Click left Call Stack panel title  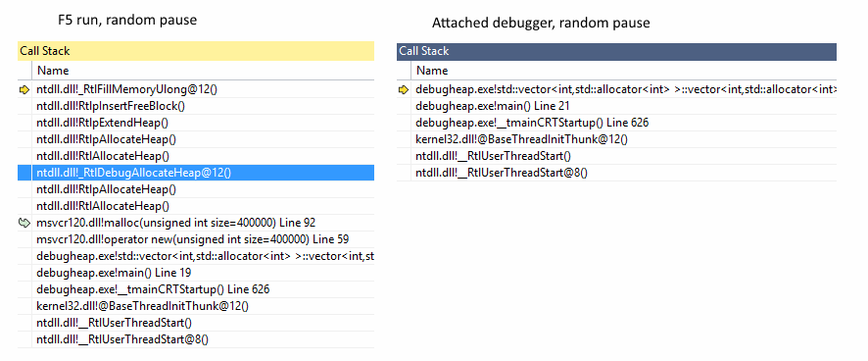click(45, 51)
